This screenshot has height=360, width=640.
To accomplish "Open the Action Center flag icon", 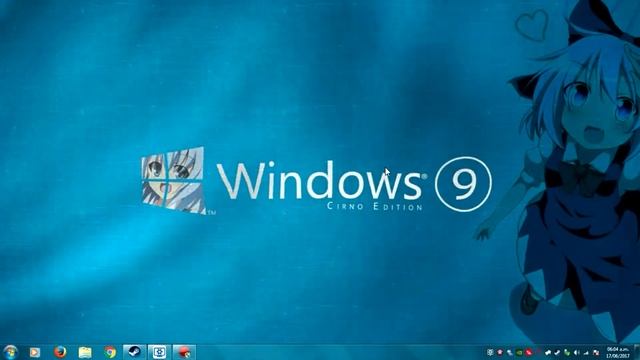I will pyautogui.click(x=597, y=353).
